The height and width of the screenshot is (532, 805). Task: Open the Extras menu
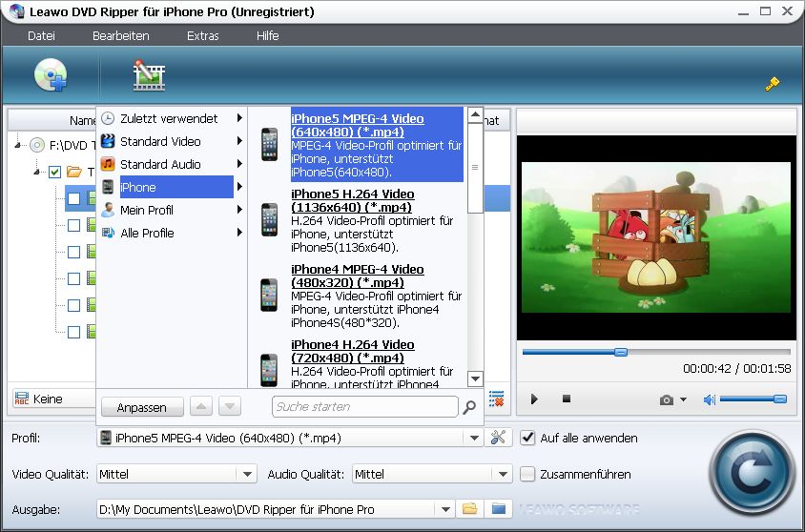[203, 36]
